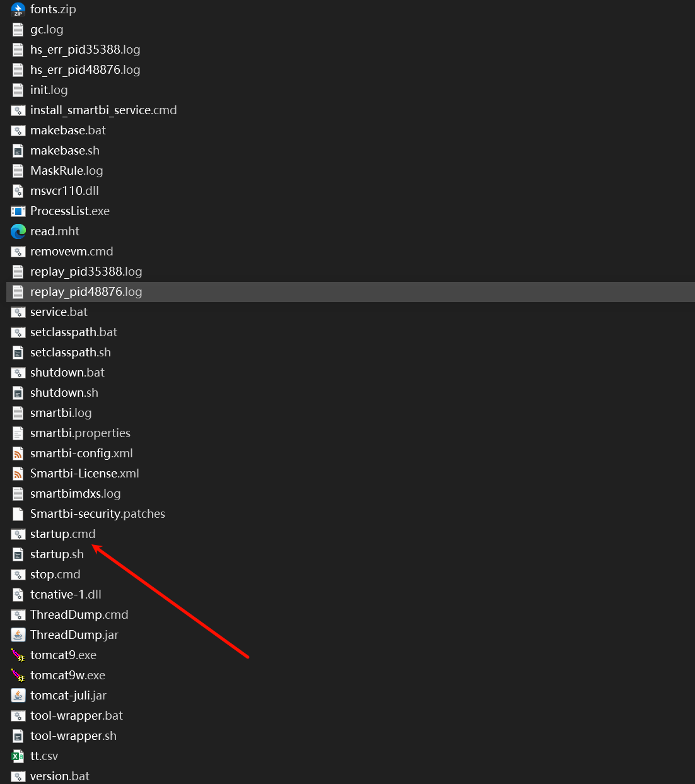Click the gc.log file icon
Image resolution: width=695 pixels, height=784 pixels.
pos(18,30)
